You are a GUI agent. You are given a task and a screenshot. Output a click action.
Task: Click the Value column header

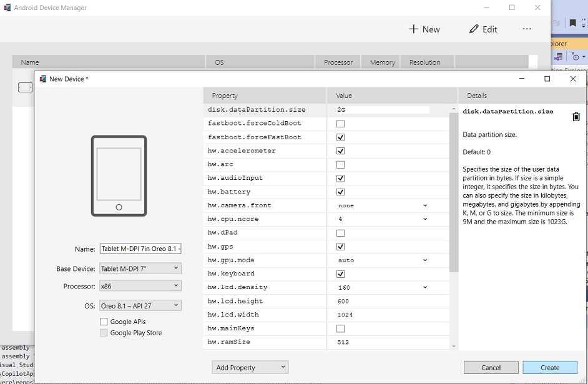pyautogui.click(x=392, y=96)
